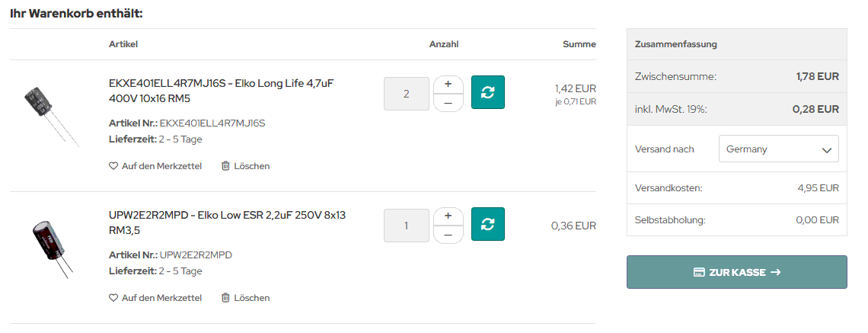Refresh quantity for the UPW2E2R2MPD item
This screenshot has width=868, height=333.
[x=488, y=224]
